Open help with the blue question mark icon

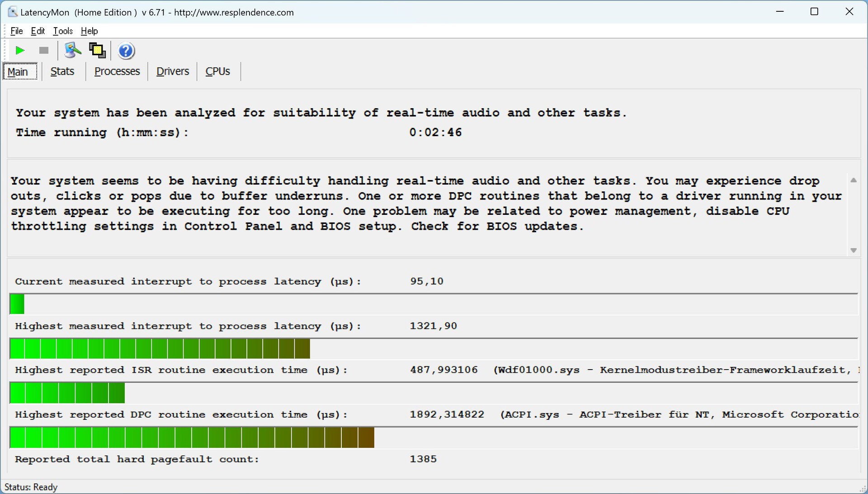(126, 51)
